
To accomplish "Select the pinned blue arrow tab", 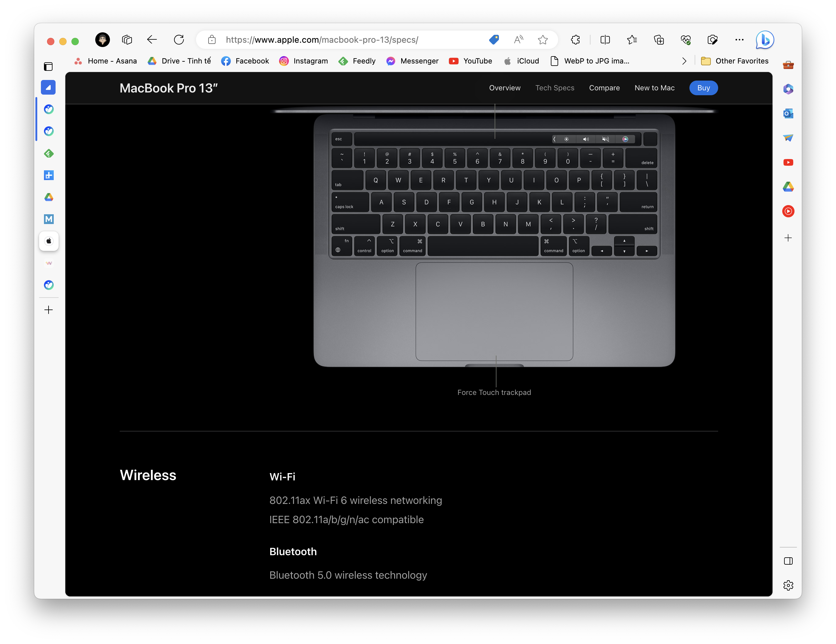I will 48,87.
